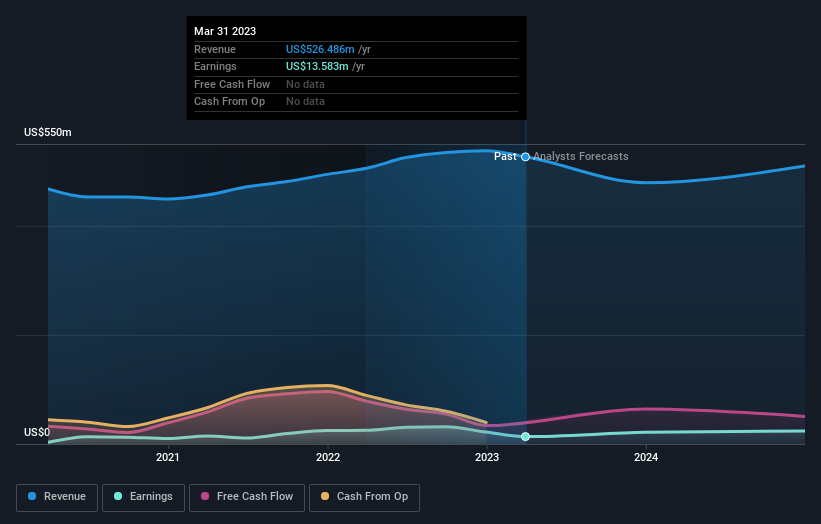Select the revenue data point marker at Mar 2023

pos(525,157)
